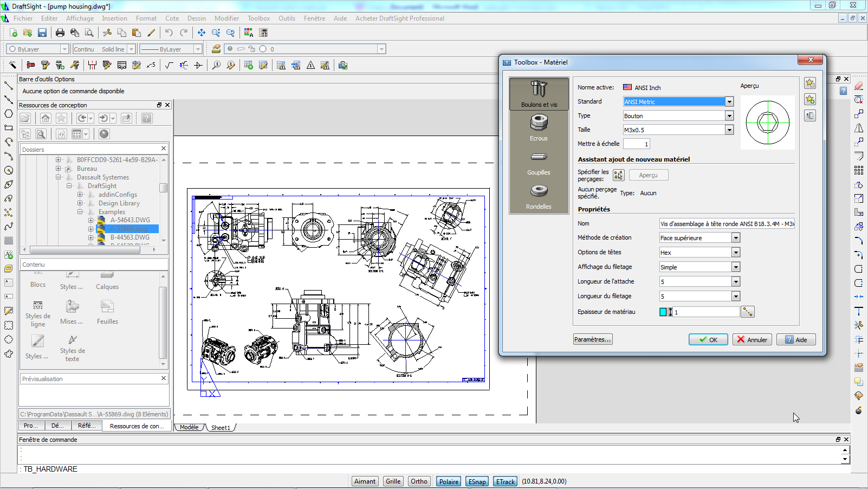
Task: Collapse the DraftSight tree folder
Action: click(x=69, y=185)
